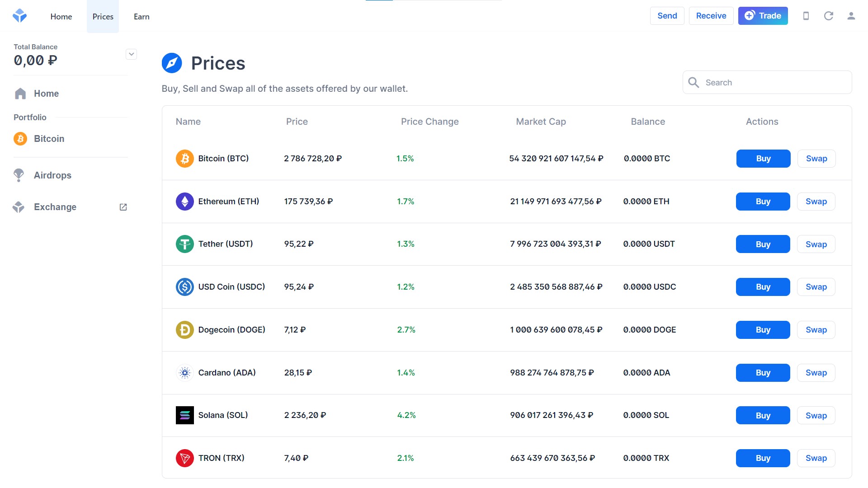
Task: Click the Airdrops parachute icon
Action: pos(19,175)
